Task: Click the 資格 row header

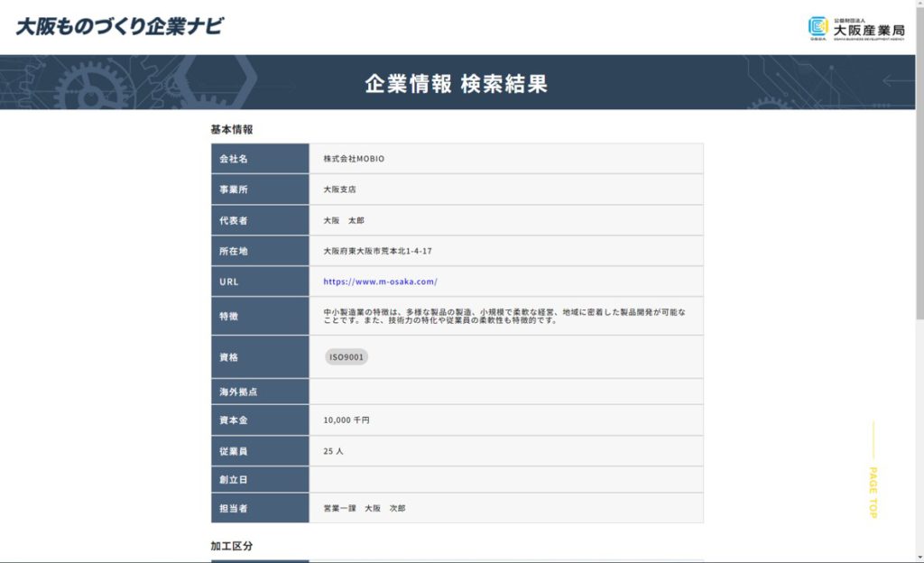Action: pos(260,357)
